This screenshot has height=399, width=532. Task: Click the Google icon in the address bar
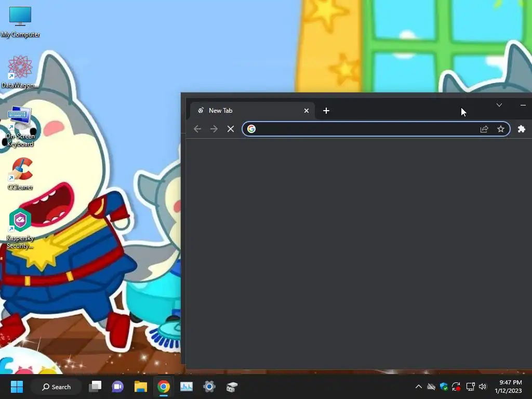[x=251, y=129]
